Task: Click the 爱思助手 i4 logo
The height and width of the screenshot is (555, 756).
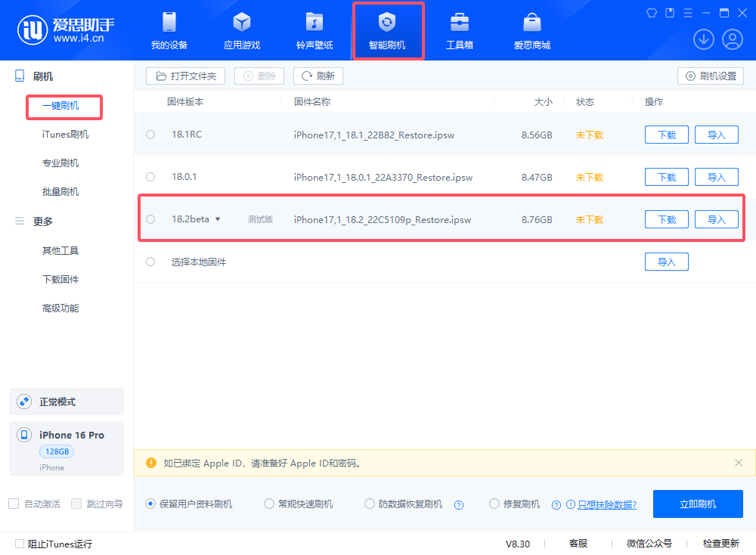Action: [x=66, y=30]
